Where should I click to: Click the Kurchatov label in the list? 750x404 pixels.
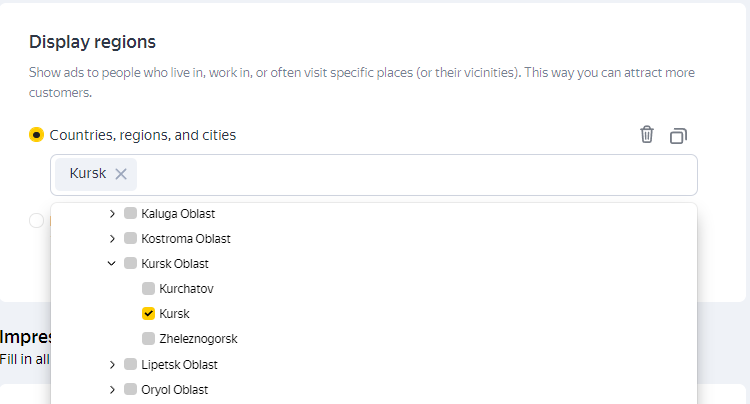point(186,288)
